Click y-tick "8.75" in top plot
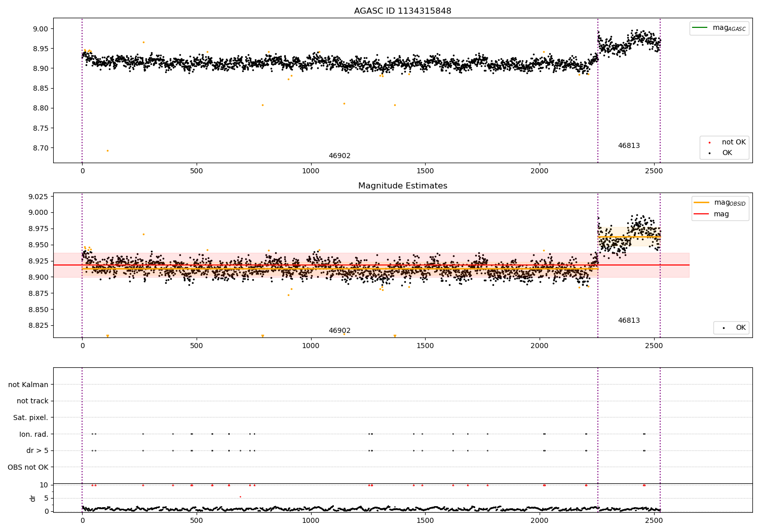760x532 pixels. coord(40,128)
